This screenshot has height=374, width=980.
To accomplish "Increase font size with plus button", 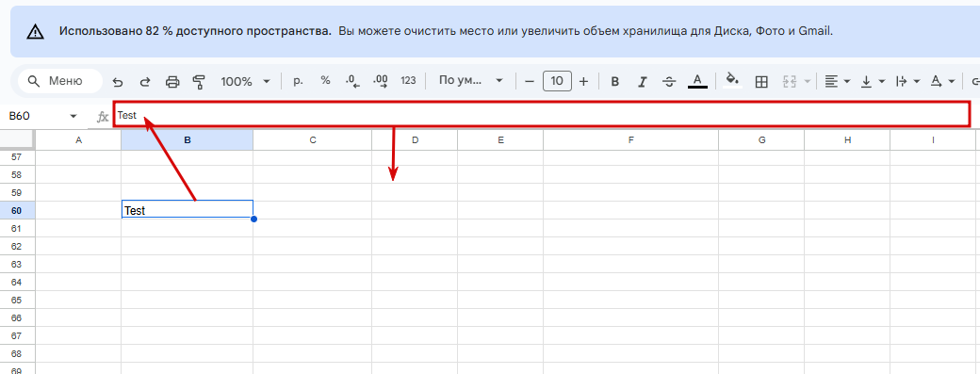I will click(583, 81).
